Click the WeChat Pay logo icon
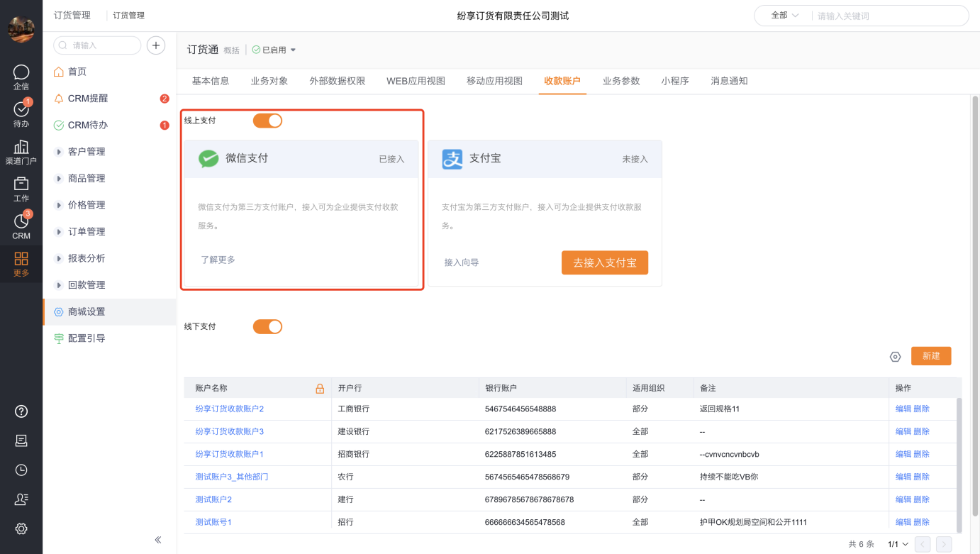 (x=208, y=159)
